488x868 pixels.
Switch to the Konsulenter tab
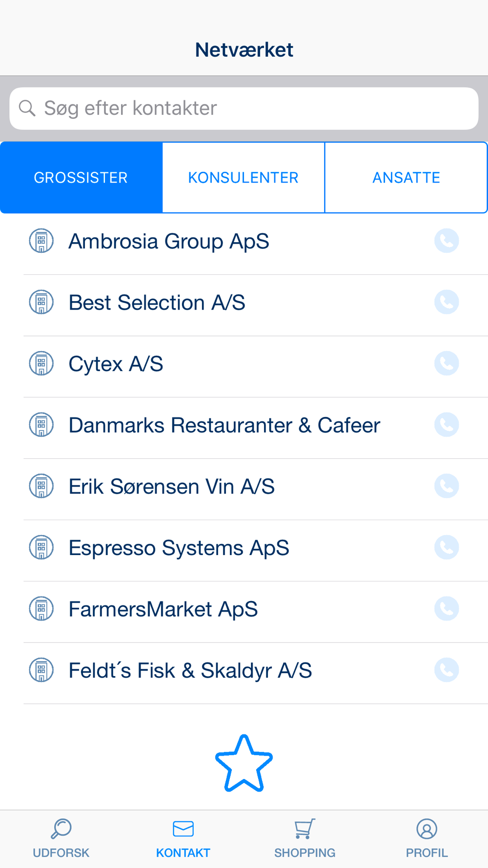244,178
